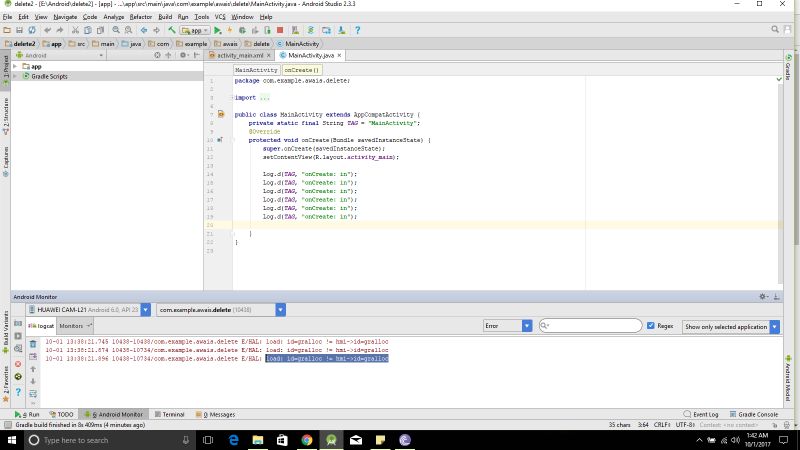Click the Chrome icon in taskbar
The image size is (800, 450).
[x=307, y=440]
